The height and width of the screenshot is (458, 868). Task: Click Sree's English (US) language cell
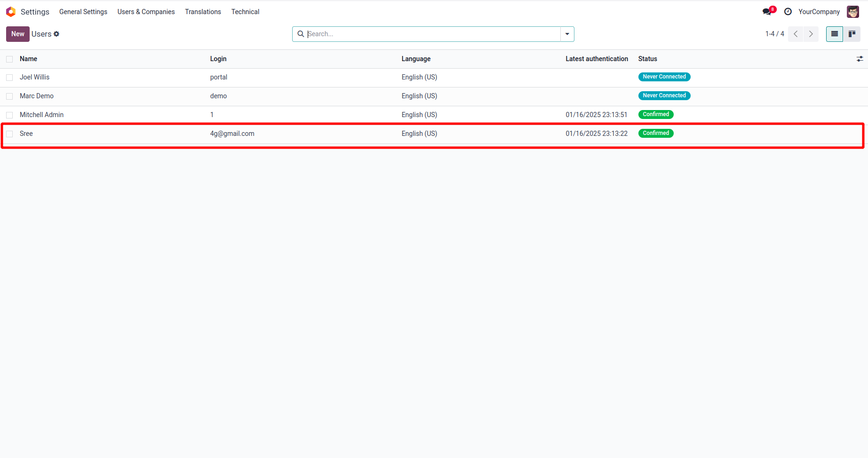(x=419, y=134)
